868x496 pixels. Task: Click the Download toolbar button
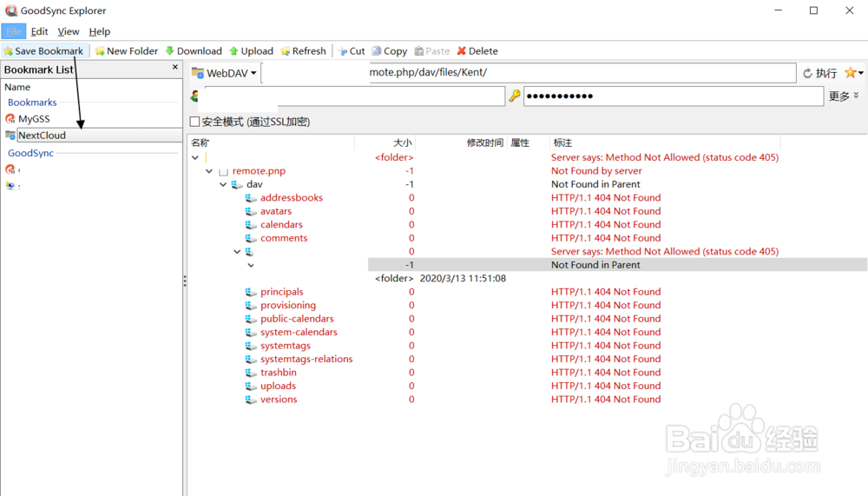194,51
